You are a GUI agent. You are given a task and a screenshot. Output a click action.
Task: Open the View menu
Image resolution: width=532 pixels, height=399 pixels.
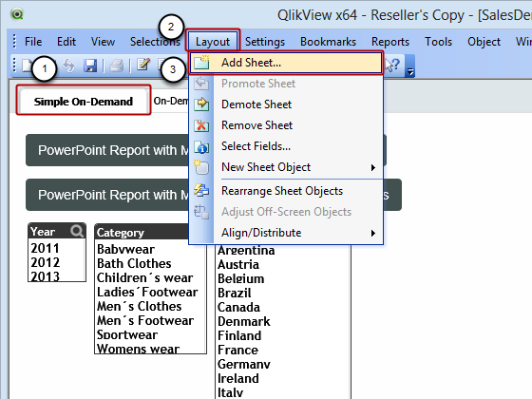tap(103, 42)
